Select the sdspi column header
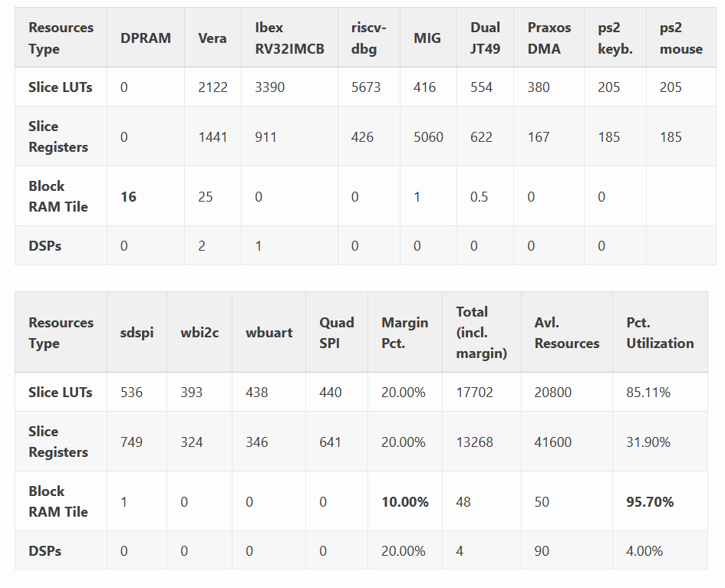The height and width of the screenshot is (588, 725). pyautogui.click(x=137, y=333)
